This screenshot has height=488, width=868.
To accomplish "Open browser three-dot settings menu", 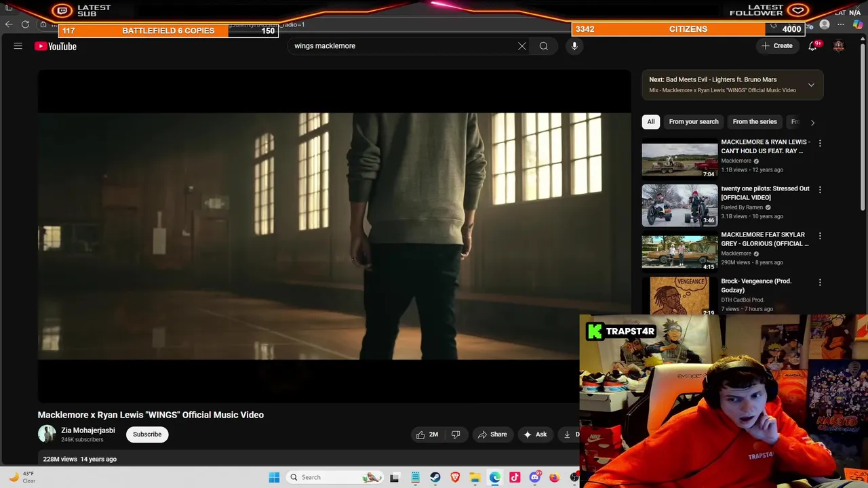I will 841,24.
